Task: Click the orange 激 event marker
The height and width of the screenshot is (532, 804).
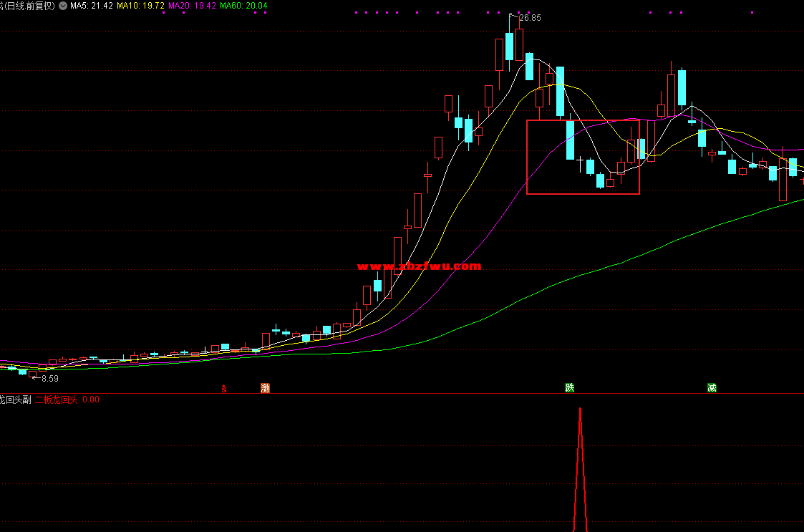Action: tap(266, 388)
